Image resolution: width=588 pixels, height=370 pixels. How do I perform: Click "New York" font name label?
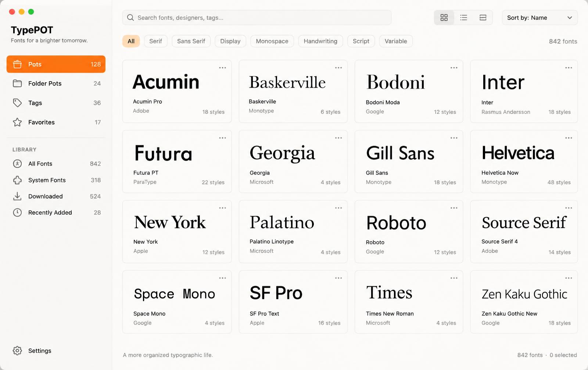146,242
